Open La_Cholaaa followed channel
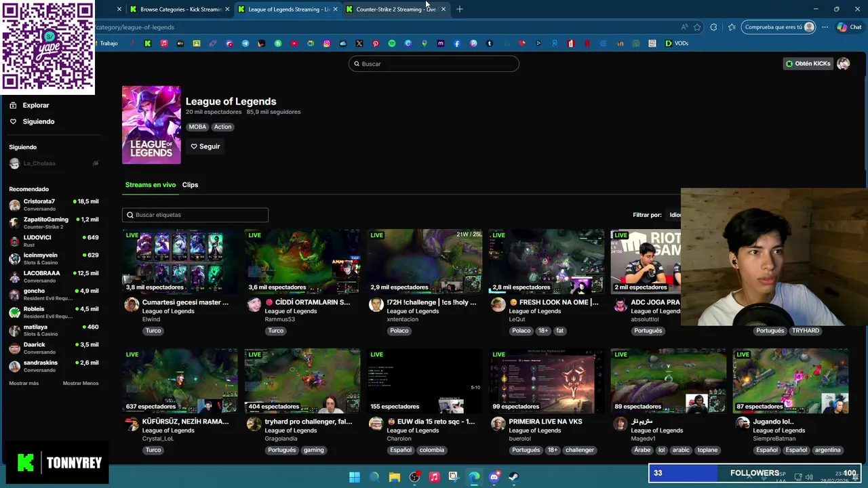This screenshot has height=488, width=868. 53,163
